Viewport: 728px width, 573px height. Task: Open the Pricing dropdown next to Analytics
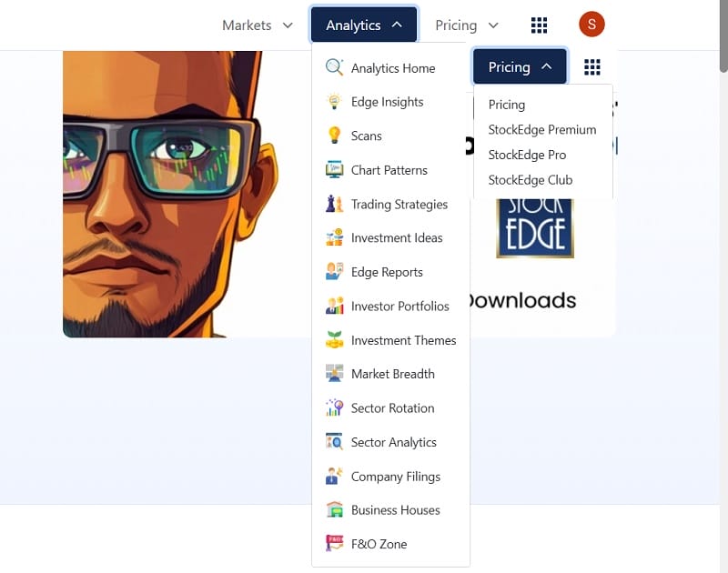coord(467,25)
